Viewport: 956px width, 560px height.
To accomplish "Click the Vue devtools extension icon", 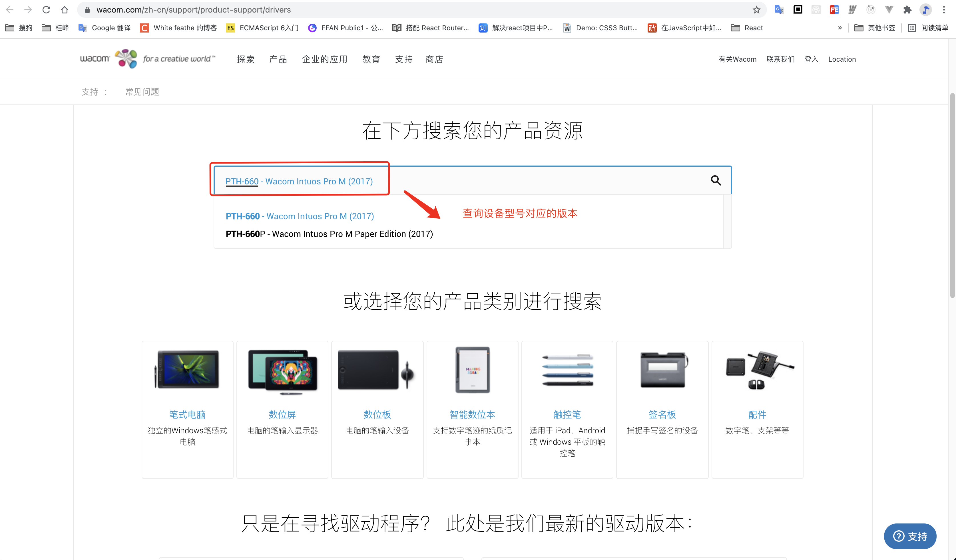I will click(x=889, y=10).
